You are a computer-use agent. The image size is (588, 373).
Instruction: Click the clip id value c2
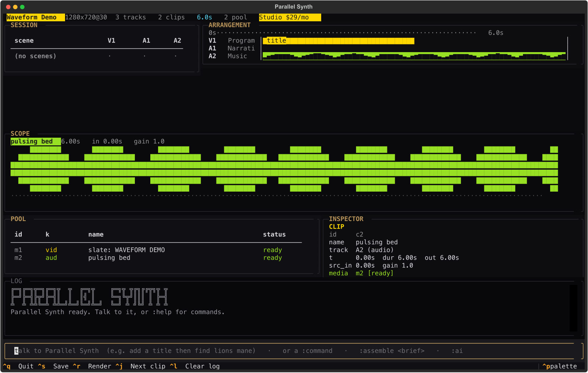[x=359, y=235]
